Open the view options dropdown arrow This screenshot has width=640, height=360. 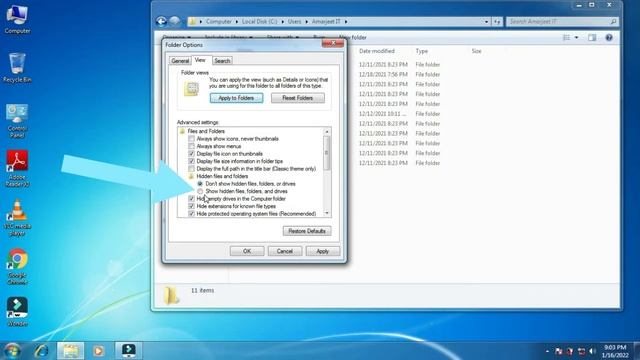576,38
